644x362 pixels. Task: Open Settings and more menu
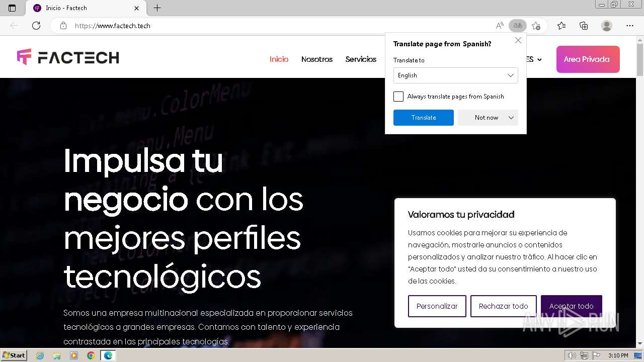point(630,26)
